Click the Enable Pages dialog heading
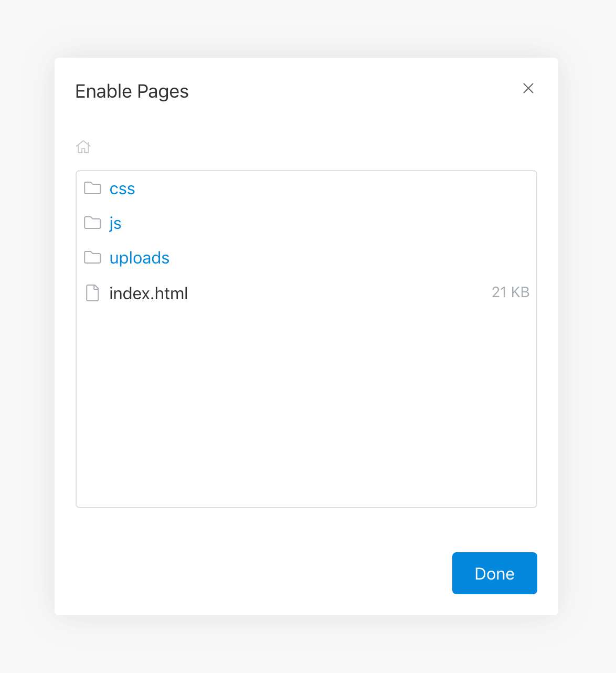 pos(132,91)
